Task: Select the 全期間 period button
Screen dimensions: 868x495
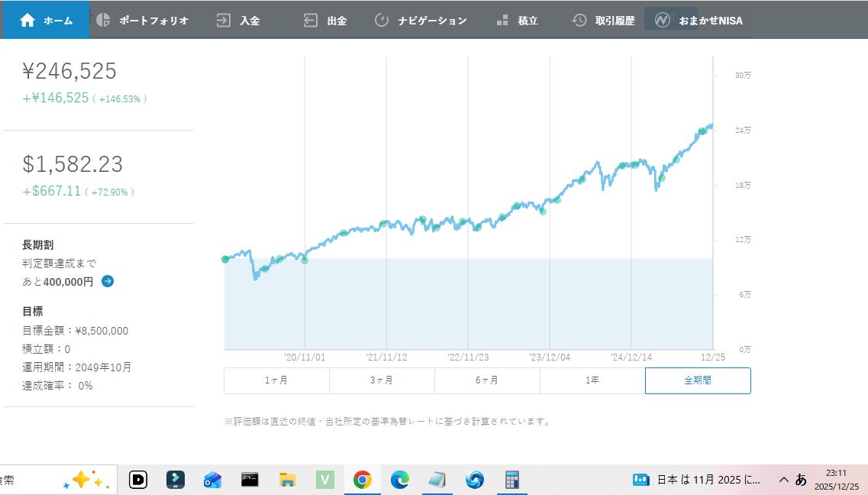Action: pos(698,380)
